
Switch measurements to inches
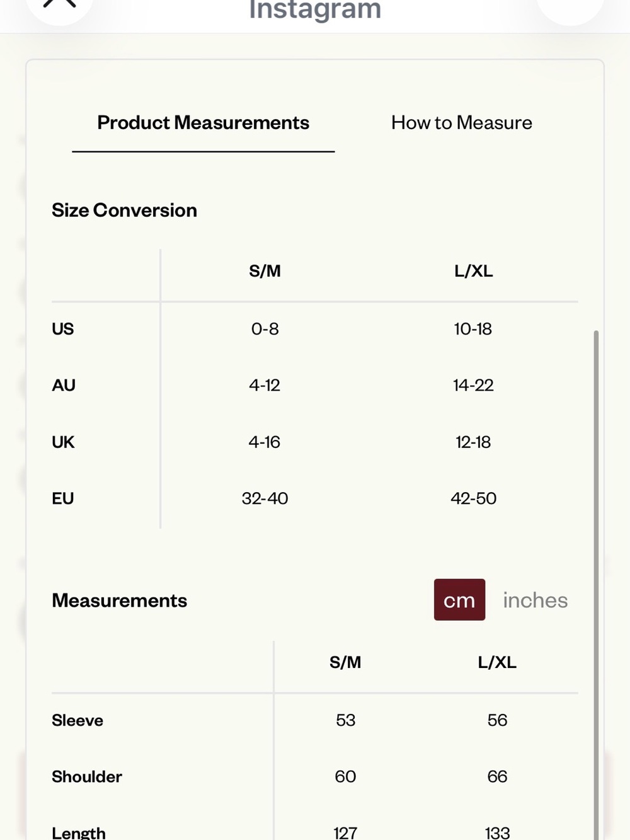pyautogui.click(x=535, y=600)
